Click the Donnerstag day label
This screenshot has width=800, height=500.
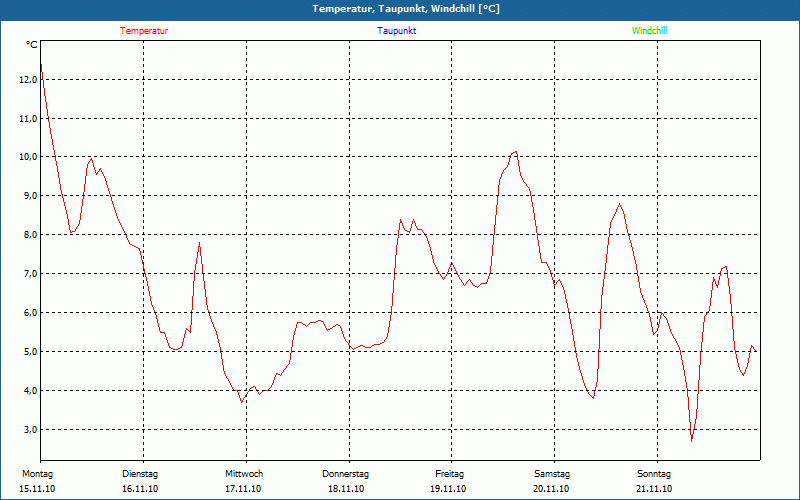pos(345,474)
